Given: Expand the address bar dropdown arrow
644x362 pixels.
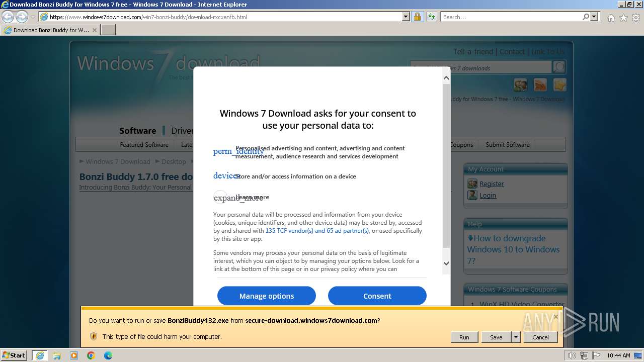Looking at the screenshot, I should pyautogui.click(x=406, y=17).
